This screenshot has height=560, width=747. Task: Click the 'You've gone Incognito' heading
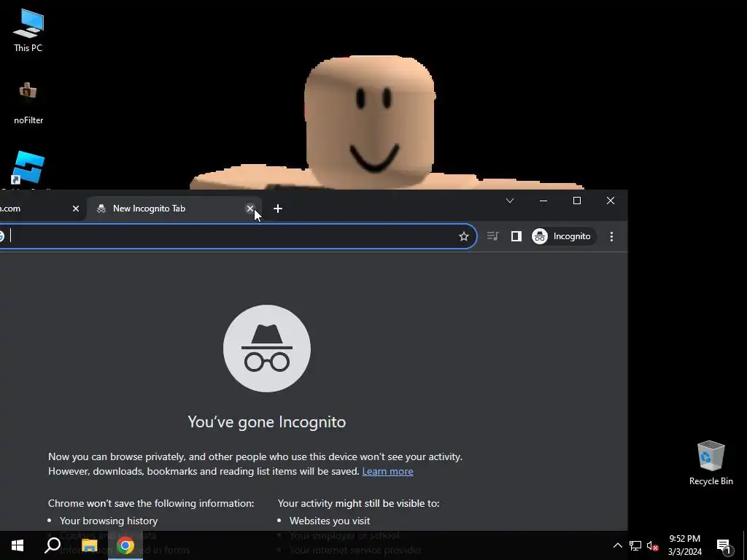coord(267,422)
